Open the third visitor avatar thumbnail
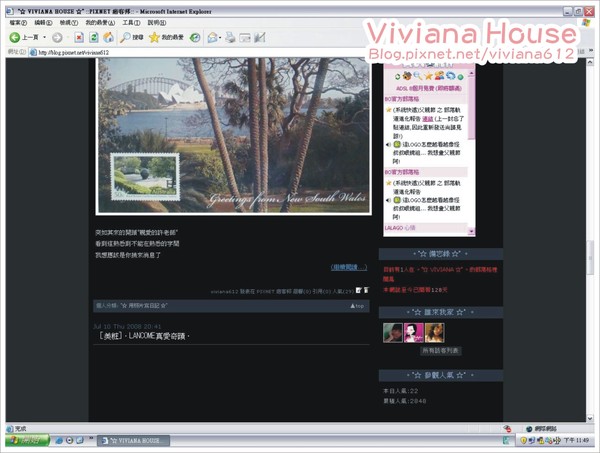The image size is (600, 453). tap(434, 332)
